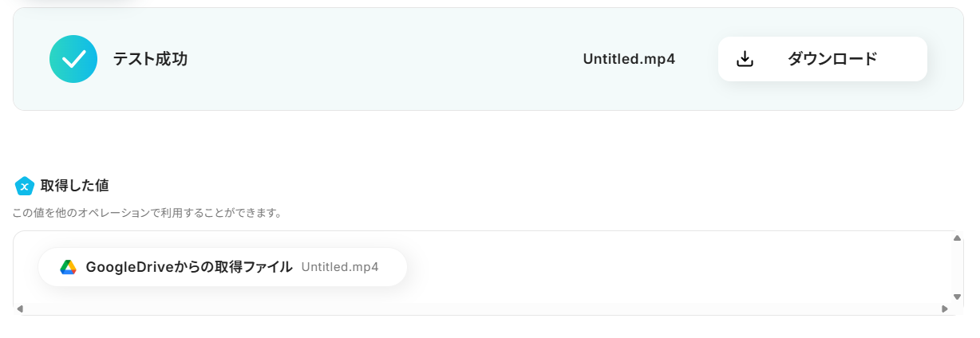Image resolution: width=980 pixels, height=338 pixels.
Task: Click the この値を他のオペレーション description text
Action: point(148,214)
